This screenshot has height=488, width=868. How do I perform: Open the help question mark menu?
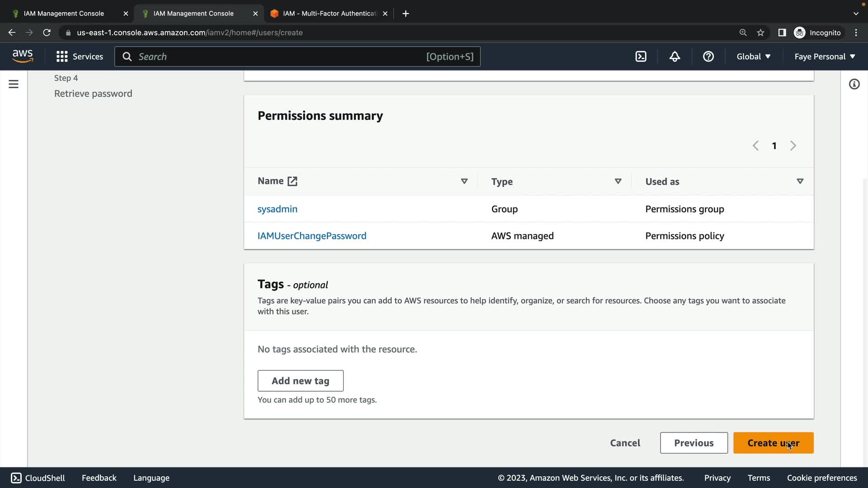[x=708, y=56]
